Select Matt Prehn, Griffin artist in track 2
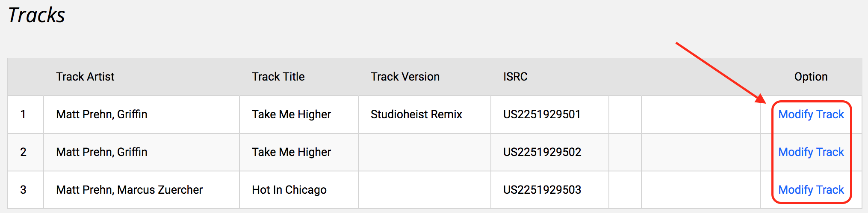The image size is (868, 213). click(101, 152)
